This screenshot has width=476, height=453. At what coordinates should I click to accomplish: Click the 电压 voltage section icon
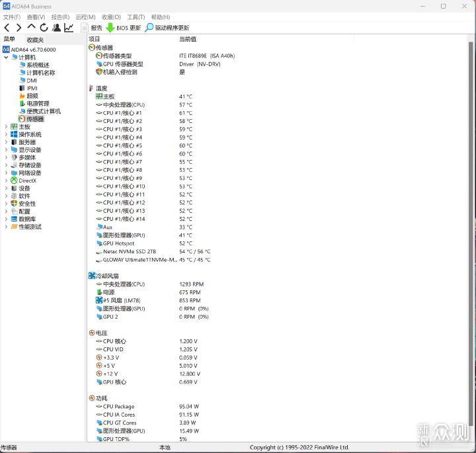pyautogui.click(x=92, y=333)
